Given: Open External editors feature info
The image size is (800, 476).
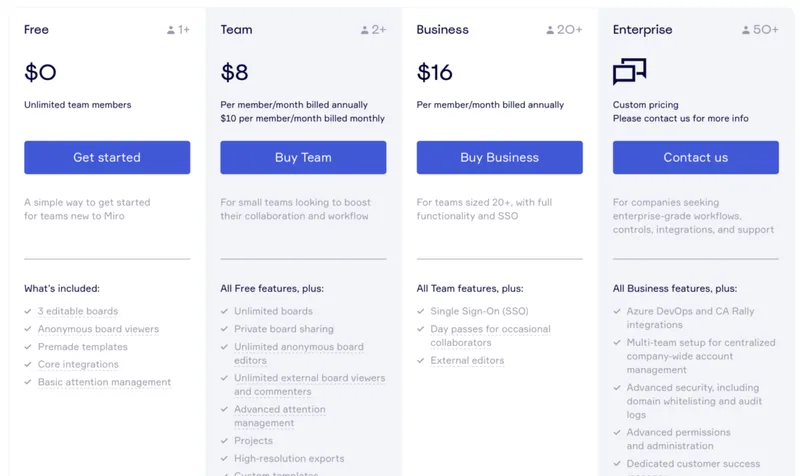Looking at the screenshot, I should (x=467, y=361).
